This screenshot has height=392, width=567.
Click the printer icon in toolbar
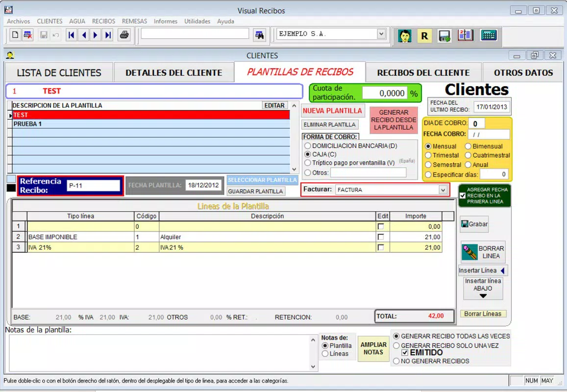pos(124,35)
